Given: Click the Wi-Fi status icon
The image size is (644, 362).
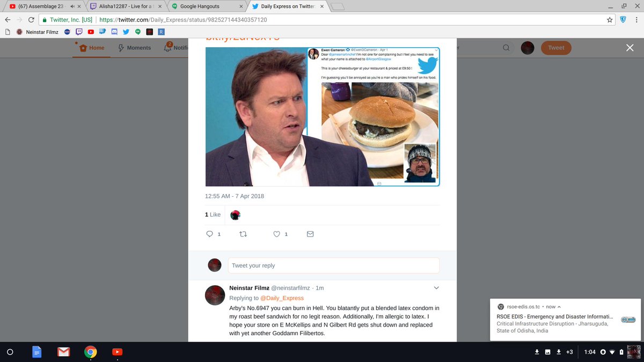Looking at the screenshot, I should (x=613, y=352).
